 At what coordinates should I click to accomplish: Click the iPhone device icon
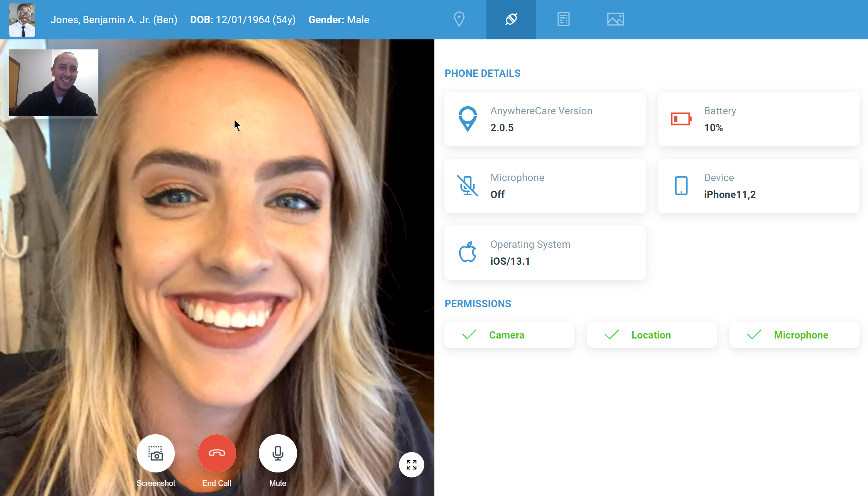coord(681,186)
